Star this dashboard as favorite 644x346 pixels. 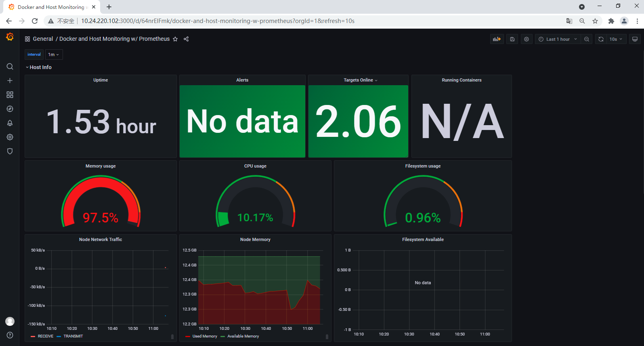tap(175, 39)
